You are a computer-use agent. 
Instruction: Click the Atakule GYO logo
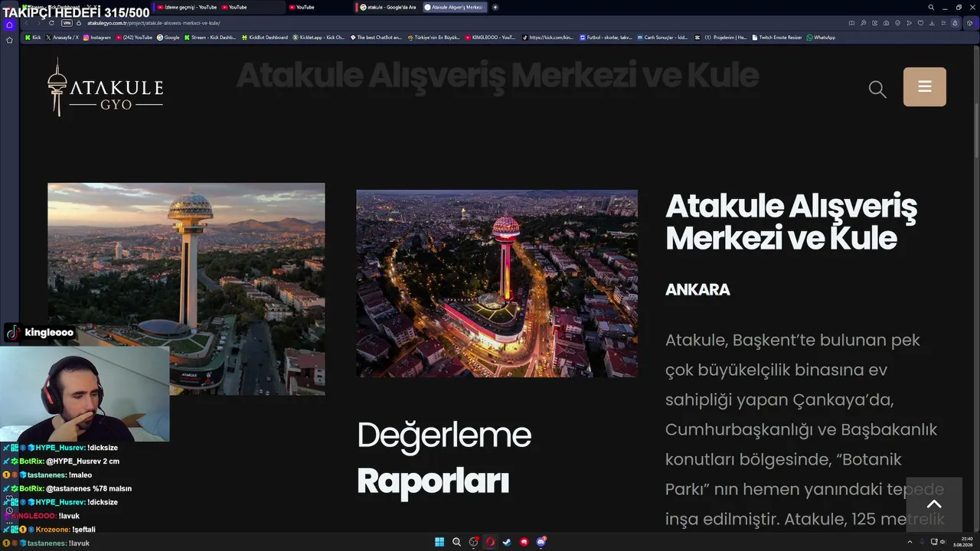[105, 87]
